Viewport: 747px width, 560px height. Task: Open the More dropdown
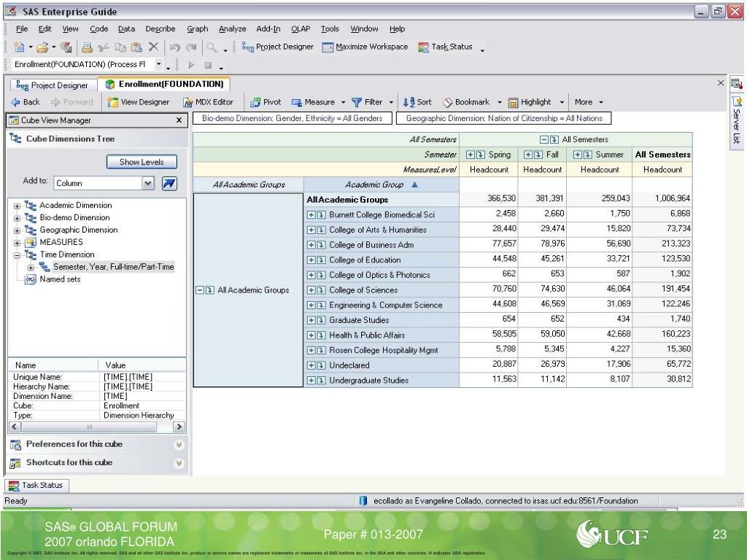589,102
